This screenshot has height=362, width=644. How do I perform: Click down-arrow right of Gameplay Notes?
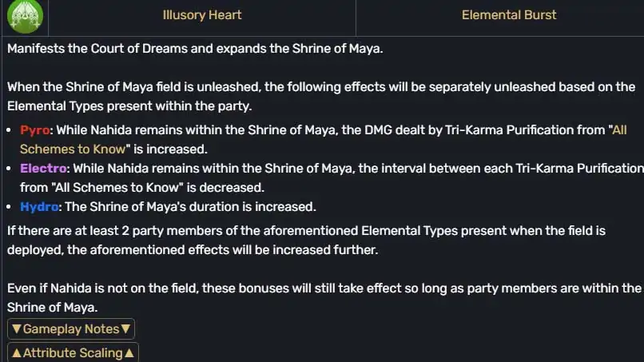[x=126, y=329]
